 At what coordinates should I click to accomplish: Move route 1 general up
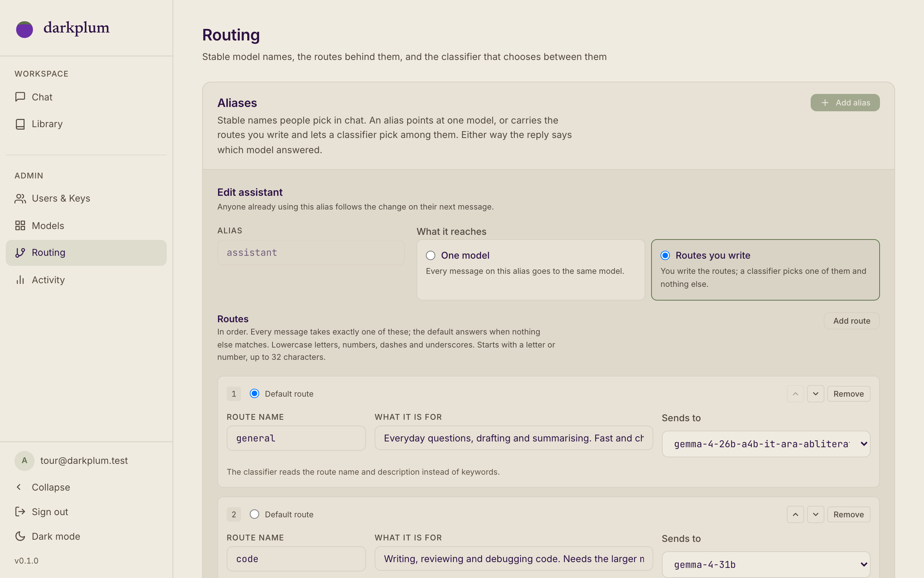pos(796,394)
